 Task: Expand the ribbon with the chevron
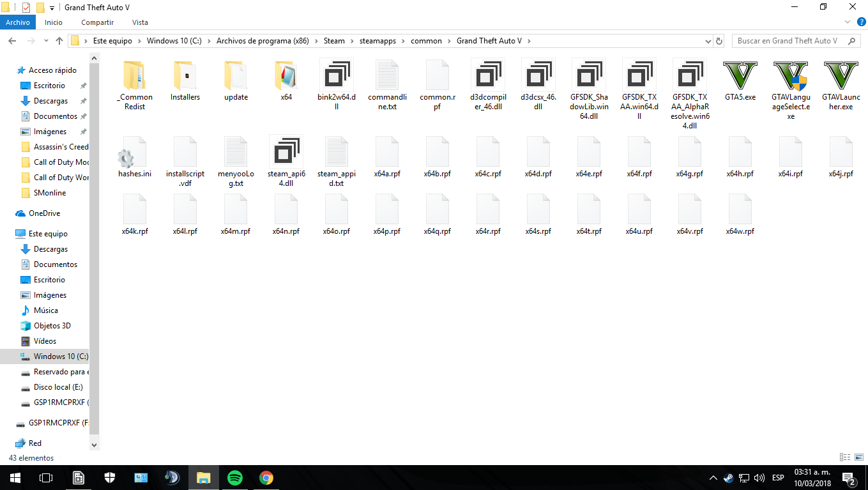847,22
